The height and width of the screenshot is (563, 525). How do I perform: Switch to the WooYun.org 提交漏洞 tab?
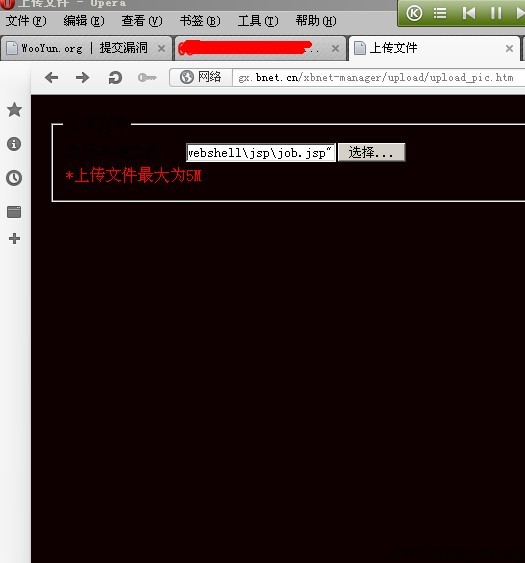pyautogui.click(x=86, y=48)
